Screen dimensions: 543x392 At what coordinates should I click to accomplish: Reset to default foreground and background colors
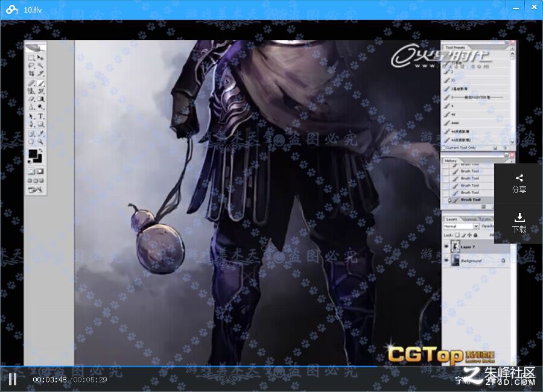30,161
